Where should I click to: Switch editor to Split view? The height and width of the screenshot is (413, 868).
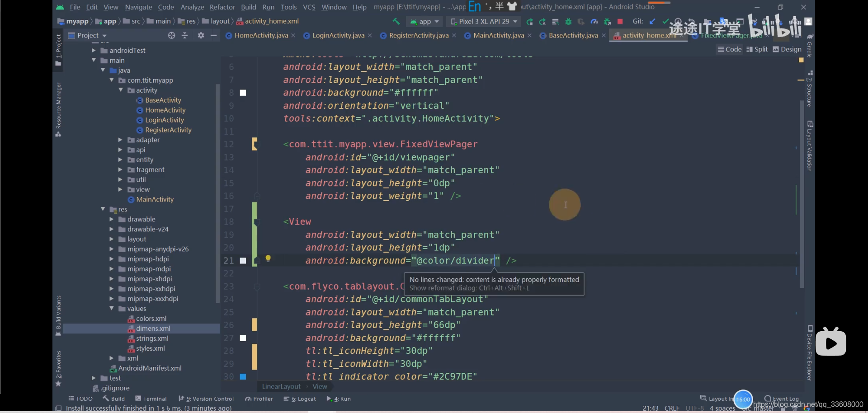pos(757,49)
